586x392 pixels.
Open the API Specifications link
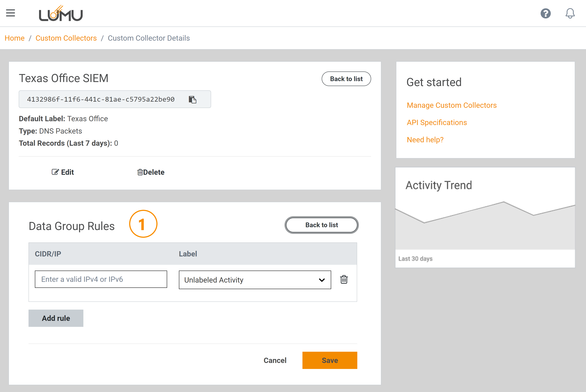437,123
